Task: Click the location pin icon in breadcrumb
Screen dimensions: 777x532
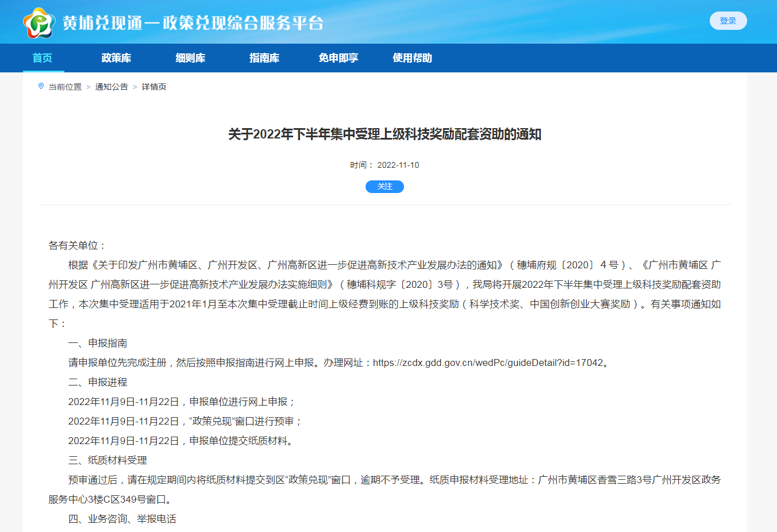Action: click(x=41, y=86)
